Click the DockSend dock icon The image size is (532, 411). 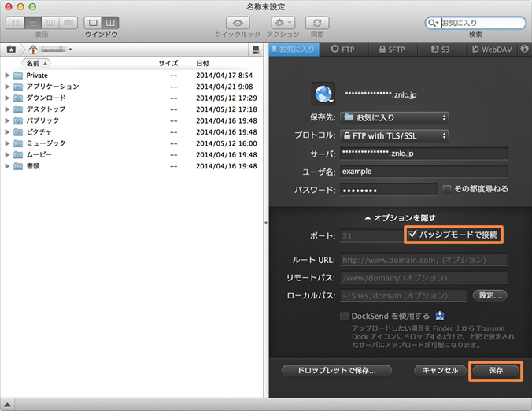point(440,316)
